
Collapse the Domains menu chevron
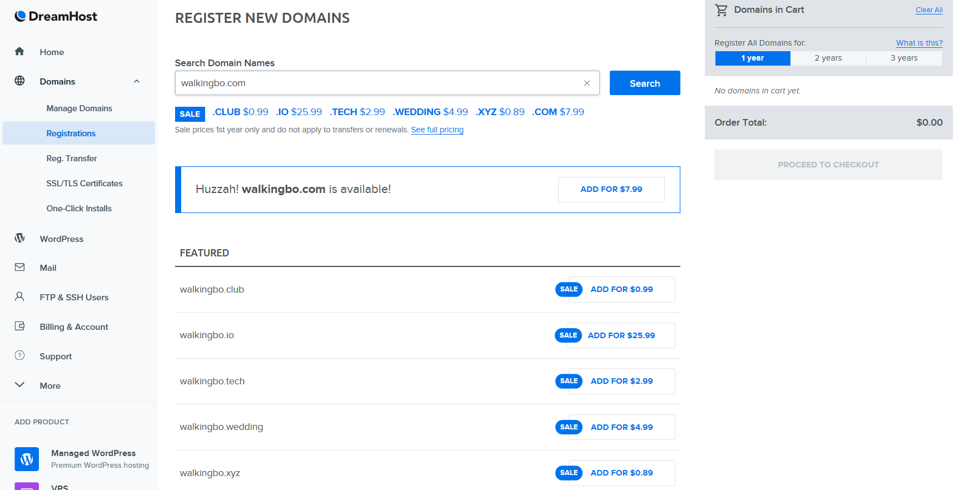tap(137, 81)
